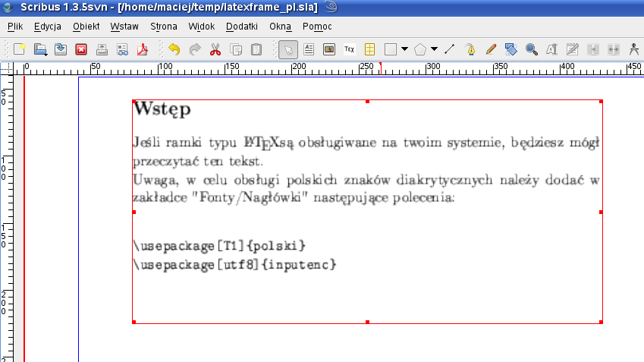Select the Rotate item tool
This screenshot has height=362, width=644.
click(510, 49)
